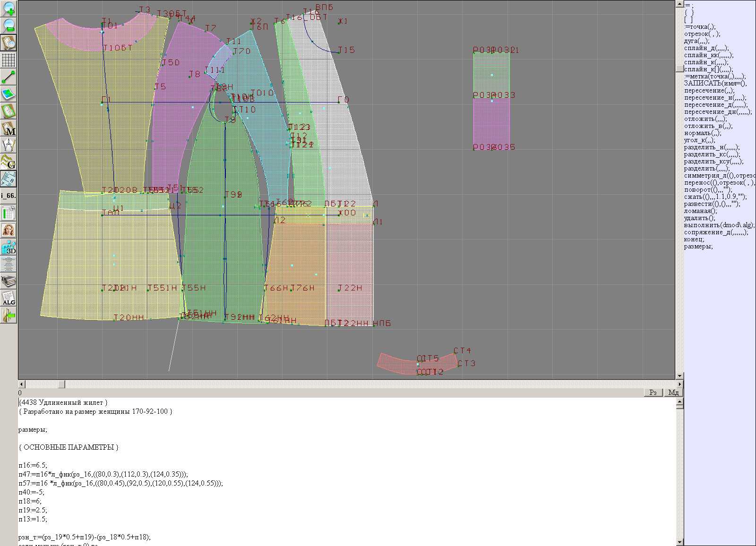Click the stacked books library icon

(9, 282)
